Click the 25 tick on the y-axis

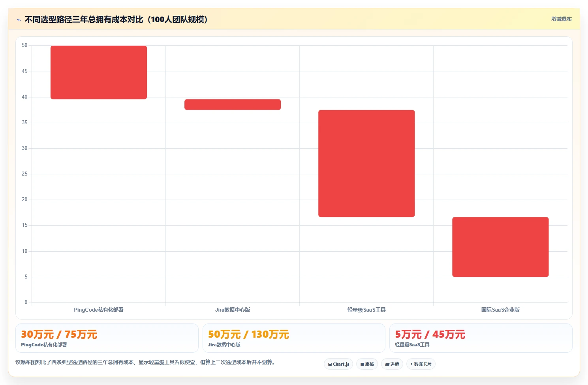(x=24, y=174)
